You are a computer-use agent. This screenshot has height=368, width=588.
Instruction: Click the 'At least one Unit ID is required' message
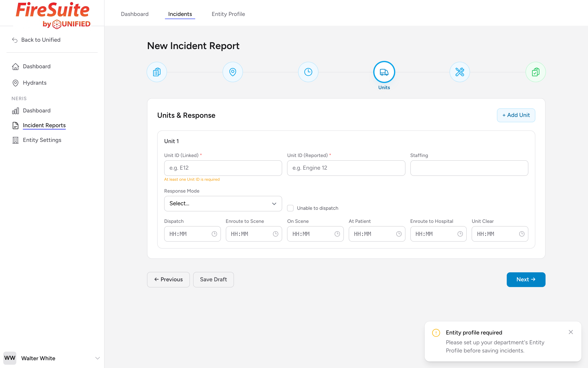coord(192,179)
